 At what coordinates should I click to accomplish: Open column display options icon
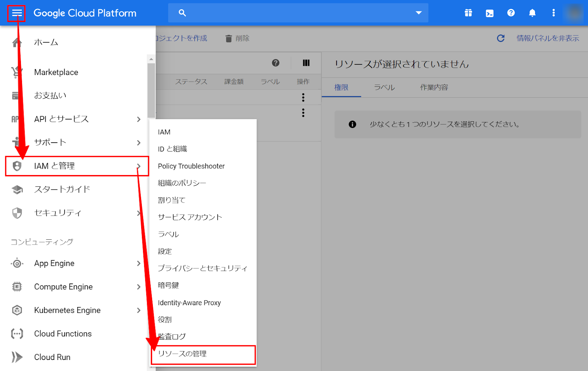[x=306, y=63]
